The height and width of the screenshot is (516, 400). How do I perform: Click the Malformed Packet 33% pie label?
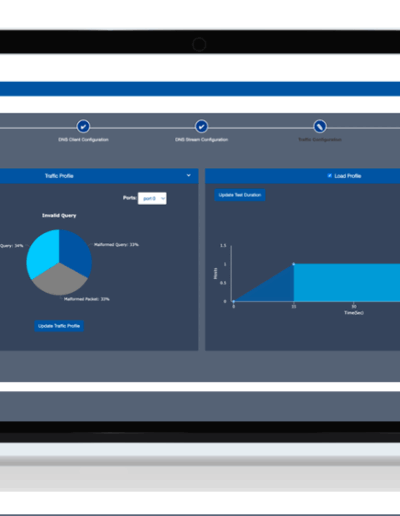click(x=87, y=299)
